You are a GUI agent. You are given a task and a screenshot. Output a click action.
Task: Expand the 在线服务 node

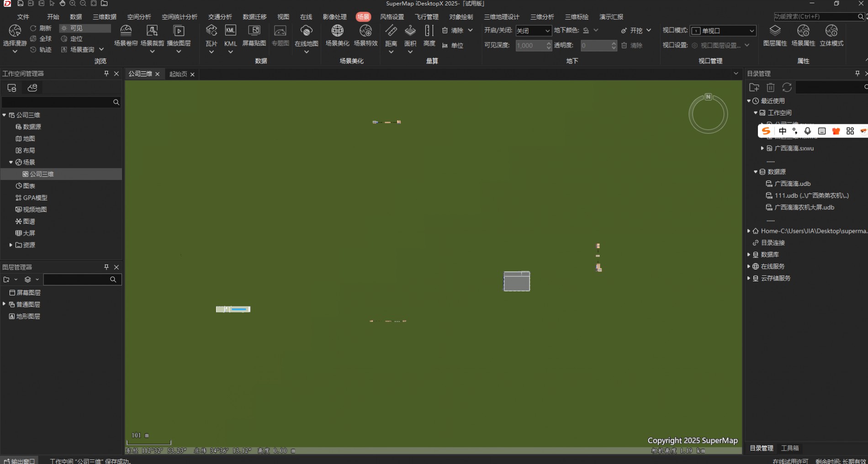(x=749, y=266)
